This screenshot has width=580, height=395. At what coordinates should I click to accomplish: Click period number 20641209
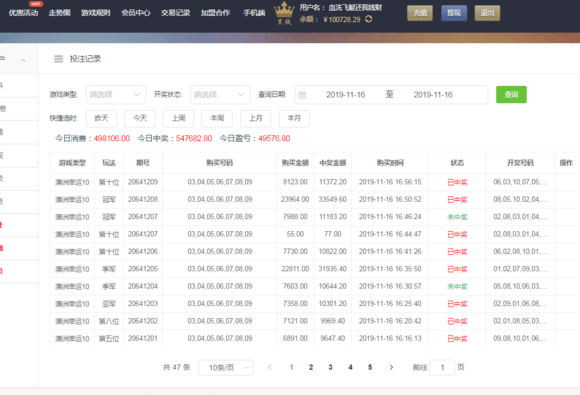[x=143, y=182]
